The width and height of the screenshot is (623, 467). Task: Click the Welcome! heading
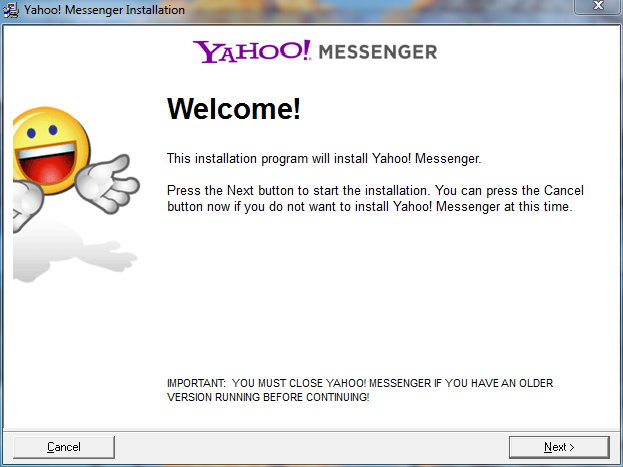pyautogui.click(x=234, y=109)
